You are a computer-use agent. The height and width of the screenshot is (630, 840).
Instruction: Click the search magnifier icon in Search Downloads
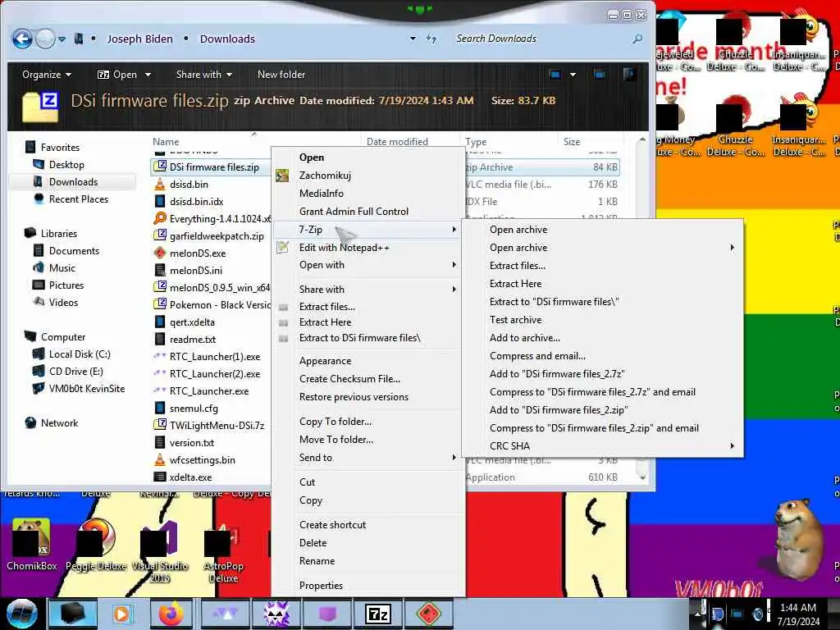tap(637, 39)
